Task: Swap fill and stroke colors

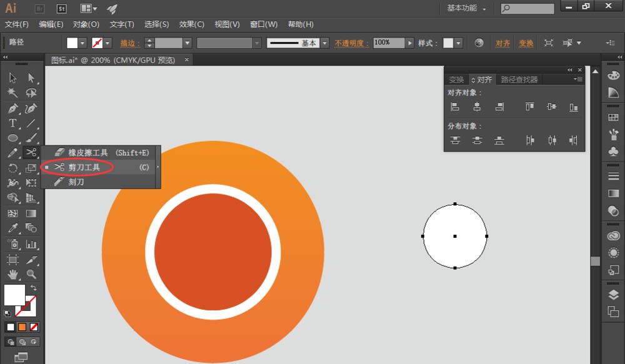Action: [x=34, y=288]
